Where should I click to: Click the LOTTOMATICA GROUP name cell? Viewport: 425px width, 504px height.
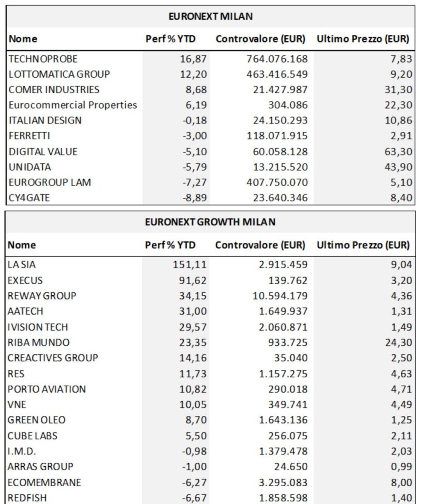point(59,74)
